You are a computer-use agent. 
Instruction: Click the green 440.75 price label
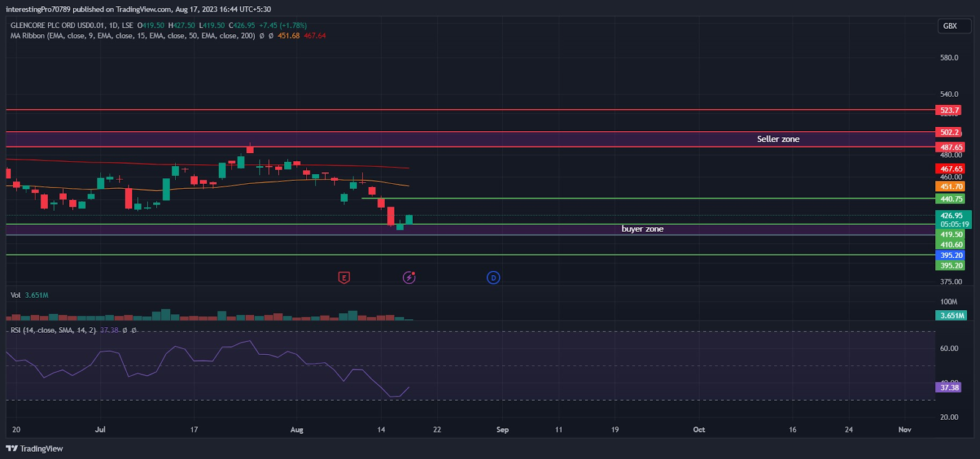[951, 199]
